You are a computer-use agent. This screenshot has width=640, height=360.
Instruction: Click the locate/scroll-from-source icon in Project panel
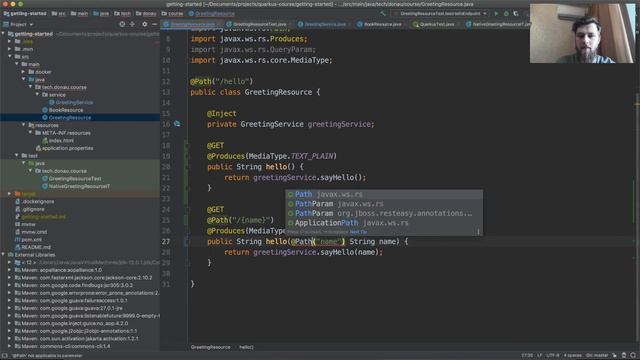pos(122,24)
